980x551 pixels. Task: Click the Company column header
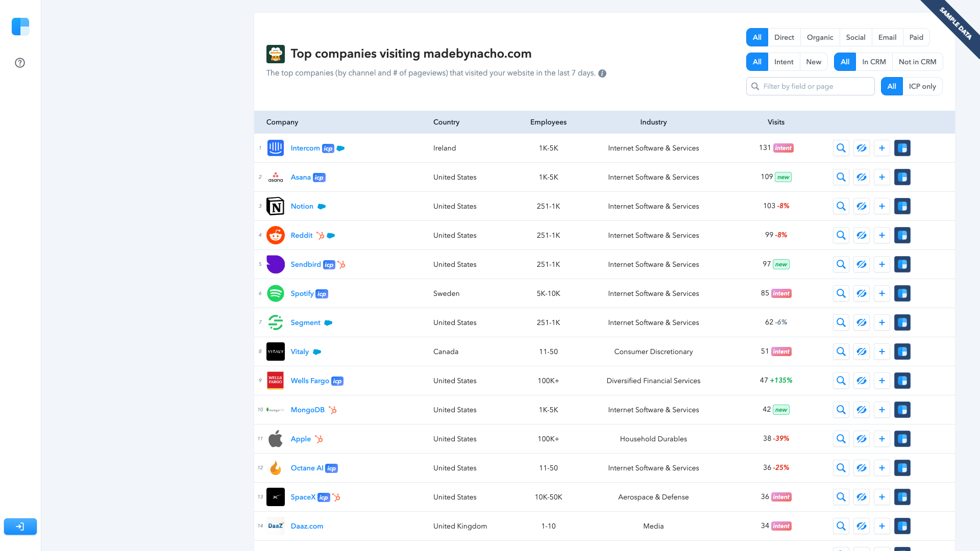pos(282,122)
